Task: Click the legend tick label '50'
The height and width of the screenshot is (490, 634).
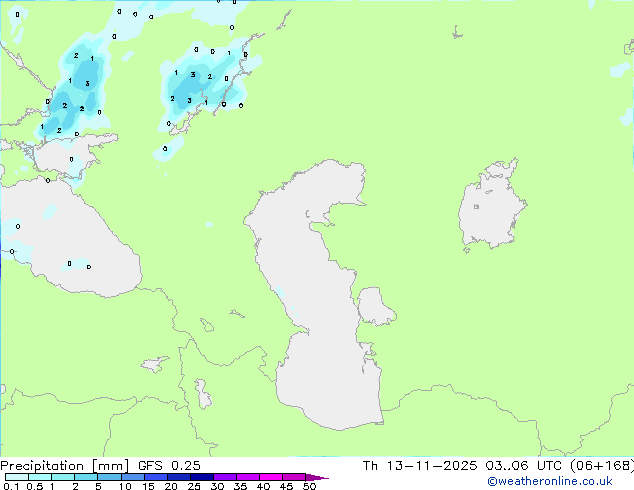Action: pos(309,486)
